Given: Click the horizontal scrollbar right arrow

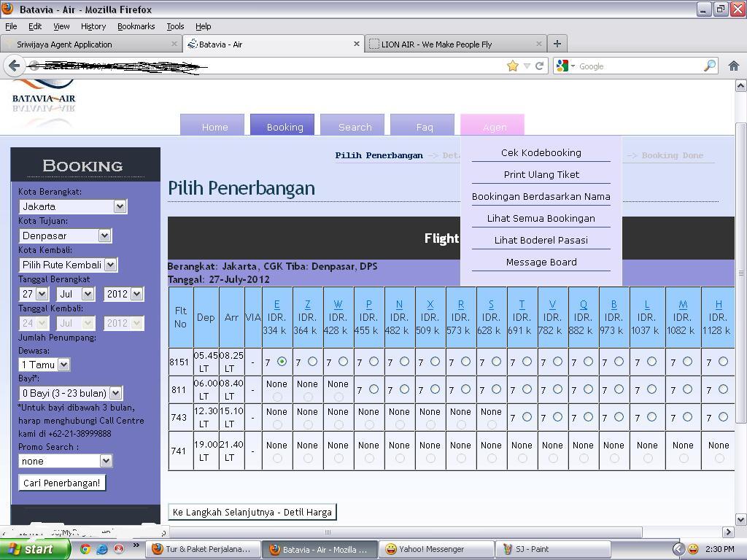Looking at the screenshot, I should 728,532.
